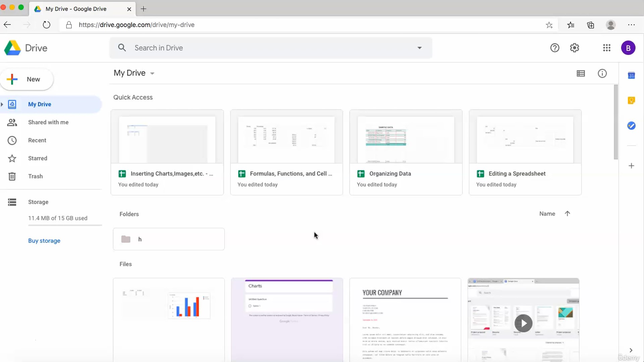This screenshot has height=362, width=644.
Task: Open Google Tasks side panel
Action: 631,126
